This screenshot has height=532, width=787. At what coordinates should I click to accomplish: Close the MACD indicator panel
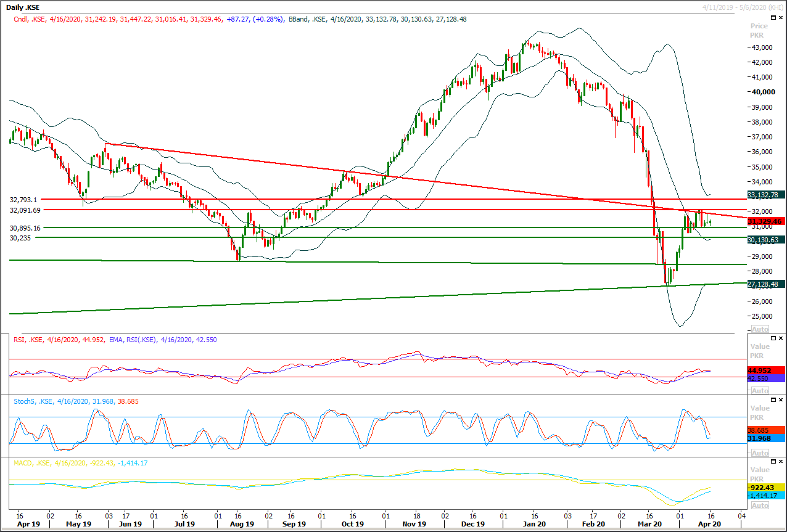781,461
